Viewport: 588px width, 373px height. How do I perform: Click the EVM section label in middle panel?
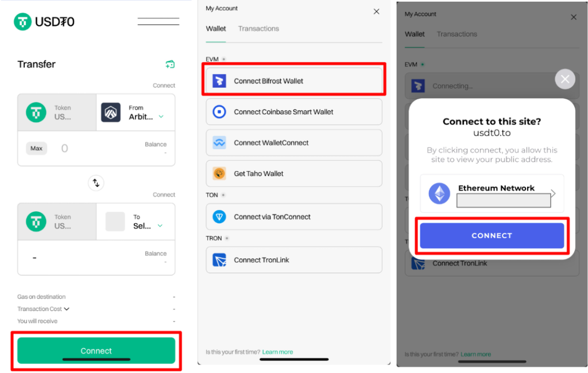(212, 59)
